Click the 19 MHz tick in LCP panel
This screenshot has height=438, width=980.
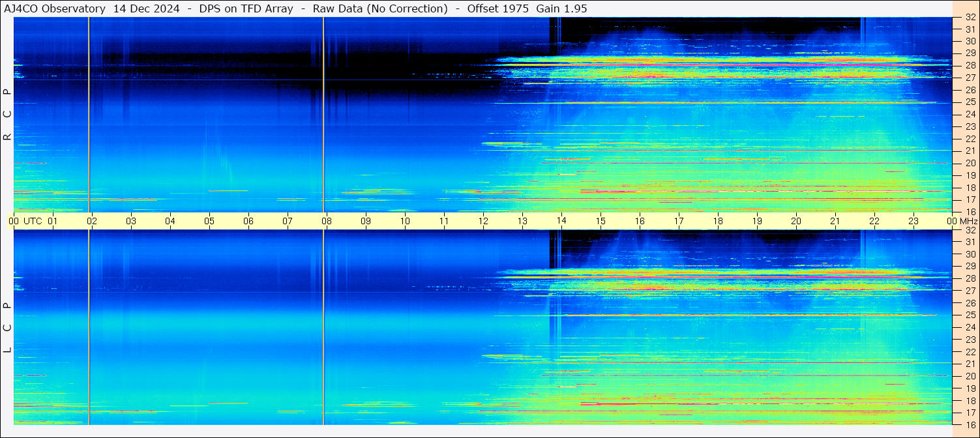(970, 388)
